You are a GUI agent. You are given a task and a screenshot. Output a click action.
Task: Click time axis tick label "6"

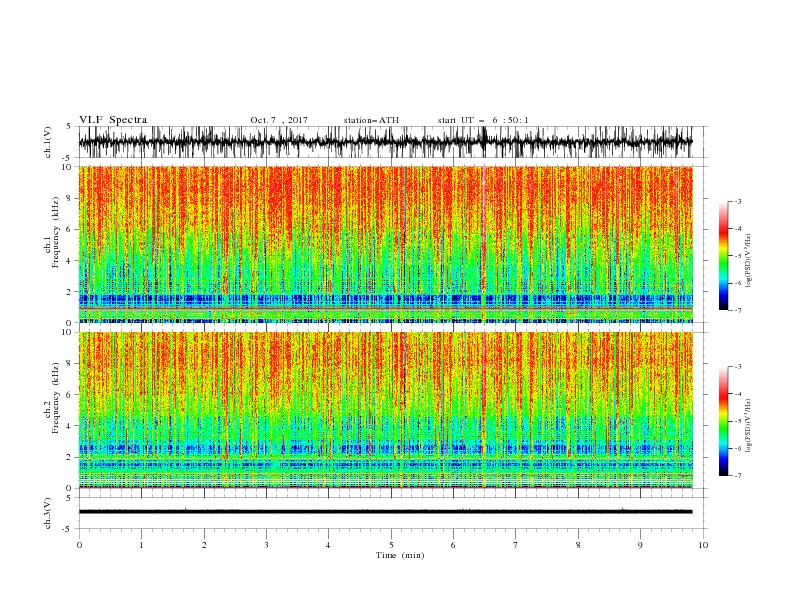click(x=453, y=545)
